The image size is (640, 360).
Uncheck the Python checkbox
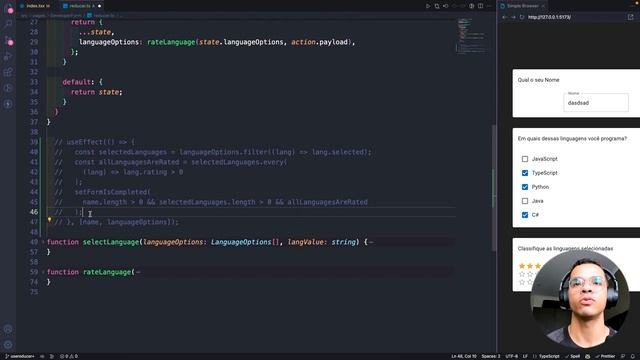[525, 187]
